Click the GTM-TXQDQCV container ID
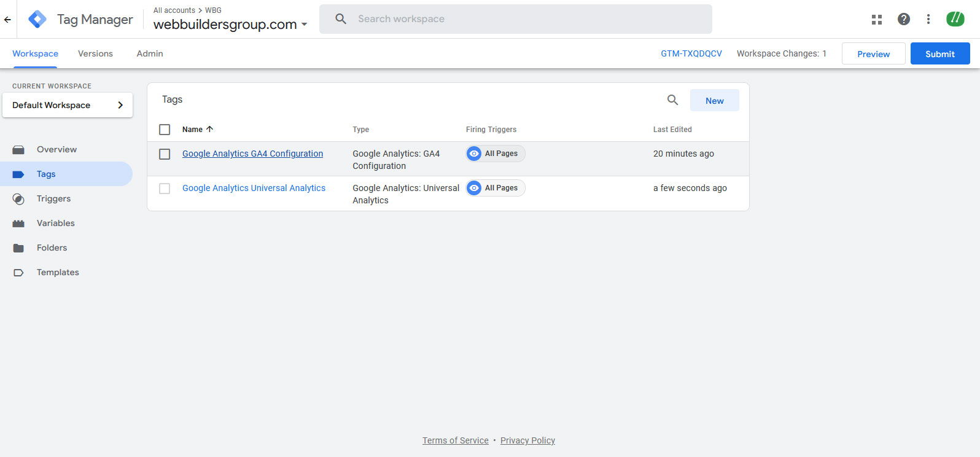The image size is (980, 457). pyautogui.click(x=691, y=53)
